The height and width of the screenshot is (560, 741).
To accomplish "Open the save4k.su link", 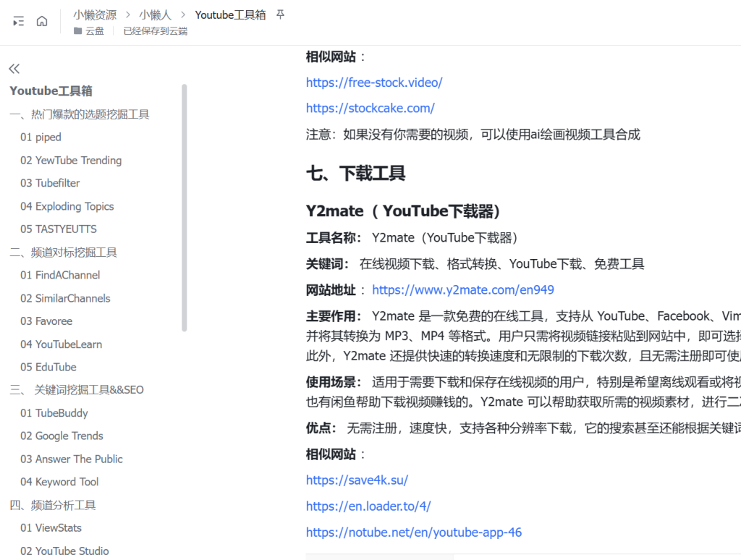I will [x=357, y=480].
